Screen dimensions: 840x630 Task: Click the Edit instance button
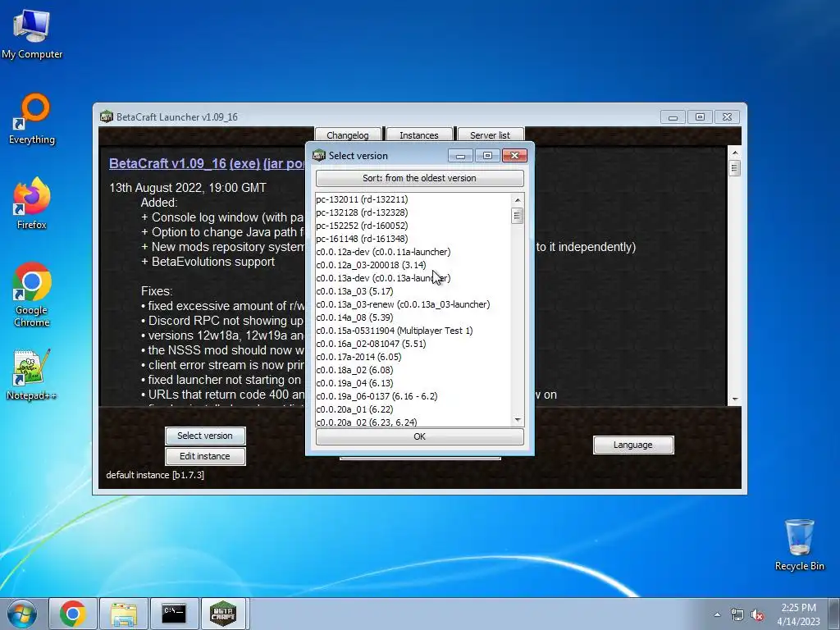click(x=205, y=456)
